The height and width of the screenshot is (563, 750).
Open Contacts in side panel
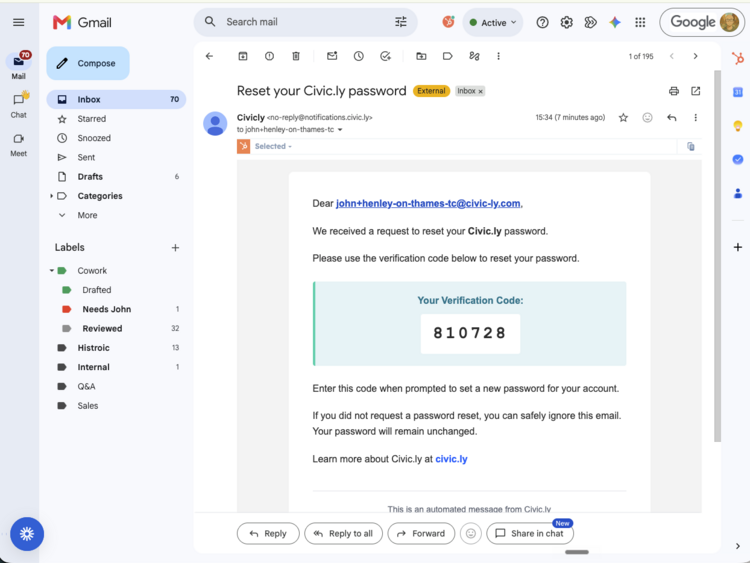tap(738, 194)
